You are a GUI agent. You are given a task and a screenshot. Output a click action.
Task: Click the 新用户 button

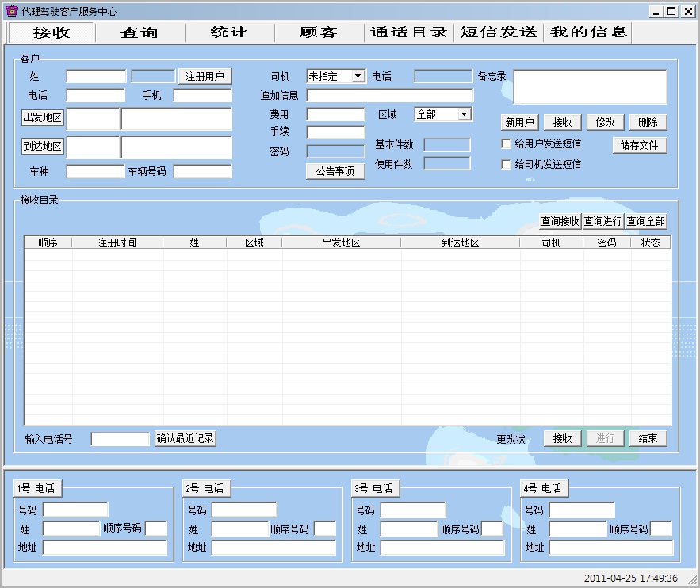pyautogui.click(x=519, y=122)
